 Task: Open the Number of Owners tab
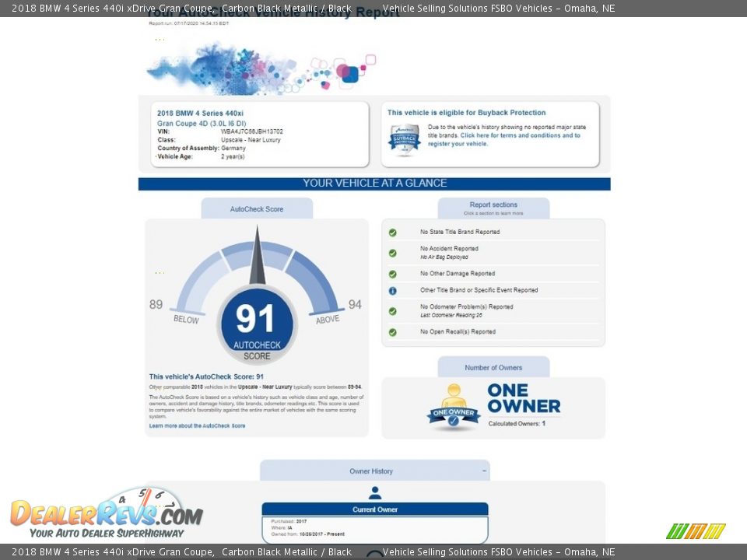point(493,368)
